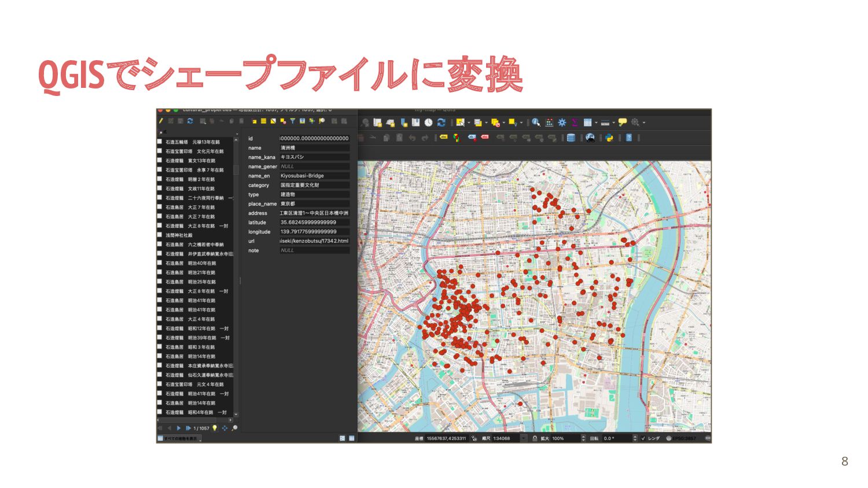Move selection to top in table

click(302, 121)
